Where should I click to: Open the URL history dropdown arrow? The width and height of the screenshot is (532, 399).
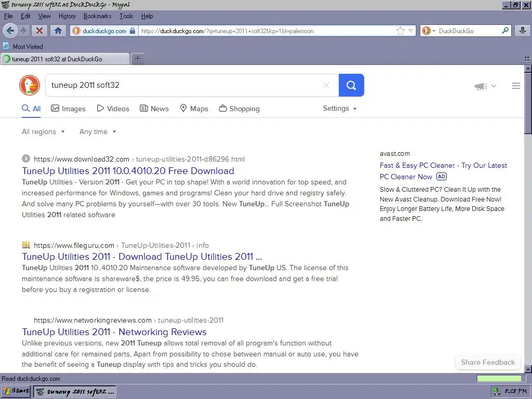pos(410,31)
